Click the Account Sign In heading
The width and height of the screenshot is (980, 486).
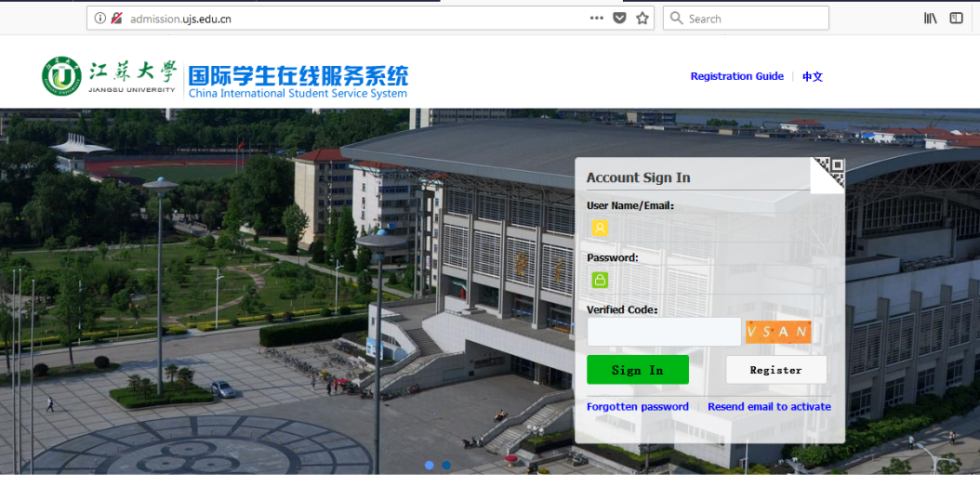[638, 177]
